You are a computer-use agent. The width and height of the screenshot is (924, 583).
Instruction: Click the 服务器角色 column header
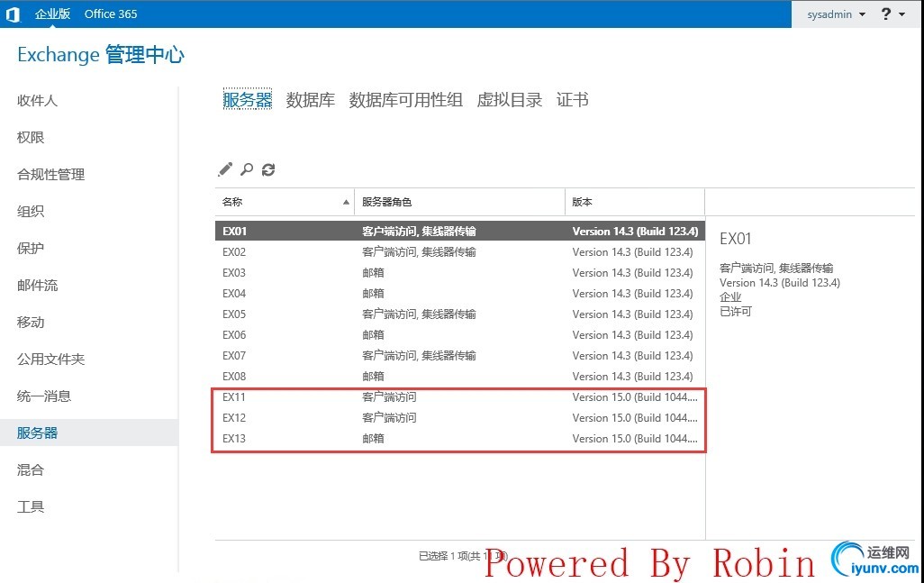(x=459, y=202)
